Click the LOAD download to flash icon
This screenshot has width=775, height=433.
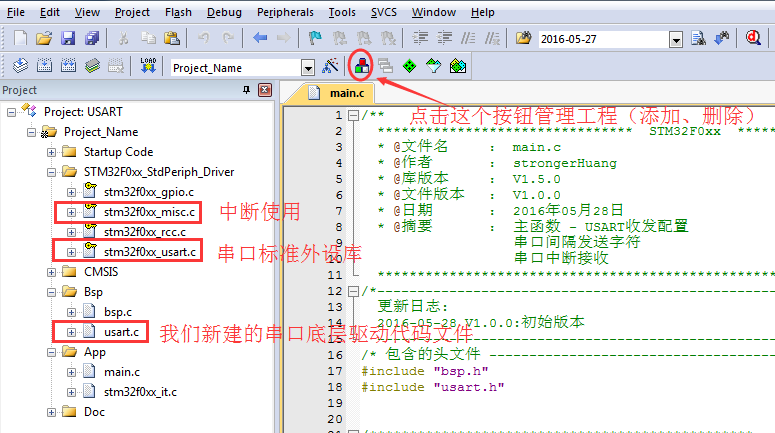coord(148,66)
